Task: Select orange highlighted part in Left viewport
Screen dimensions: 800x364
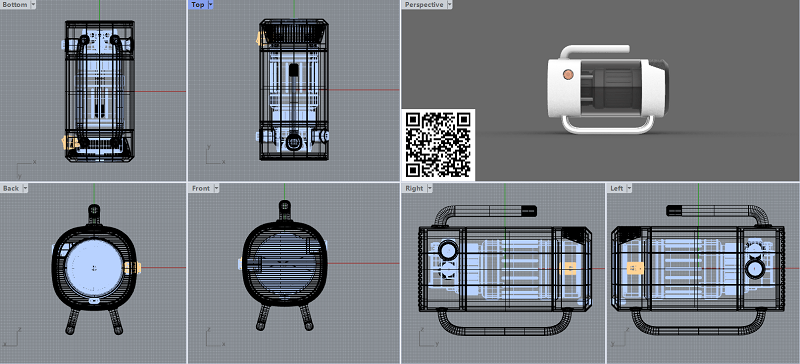Action: tap(635, 269)
